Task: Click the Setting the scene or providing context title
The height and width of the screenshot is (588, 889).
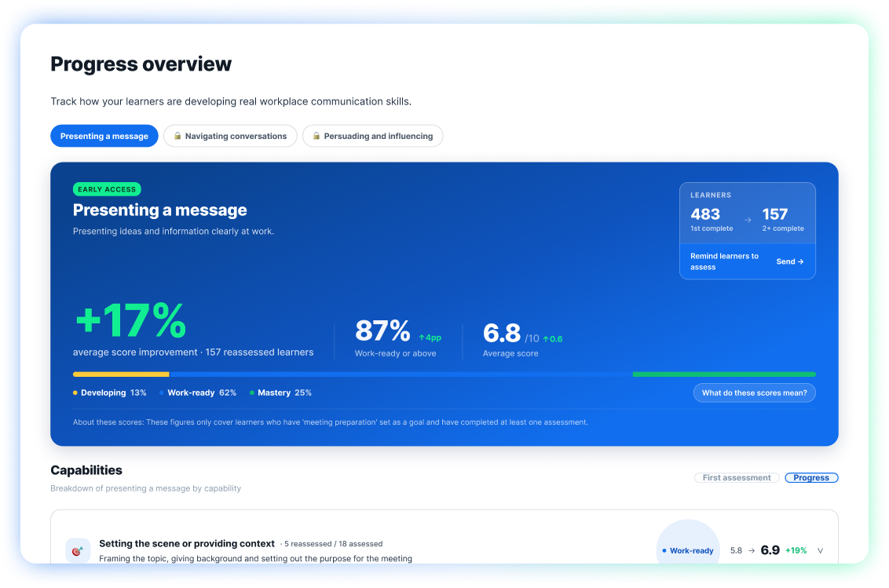Action: click(187, 544)
